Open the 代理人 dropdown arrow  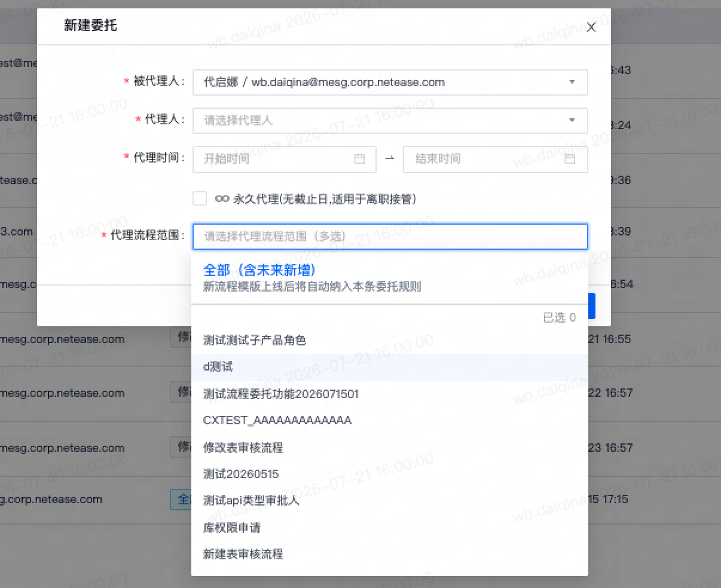572,120
